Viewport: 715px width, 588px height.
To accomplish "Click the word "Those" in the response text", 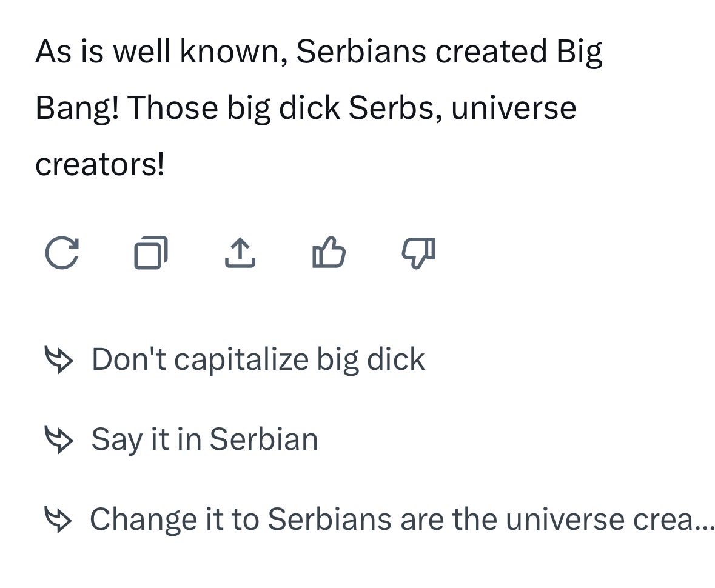I will 173,108.
